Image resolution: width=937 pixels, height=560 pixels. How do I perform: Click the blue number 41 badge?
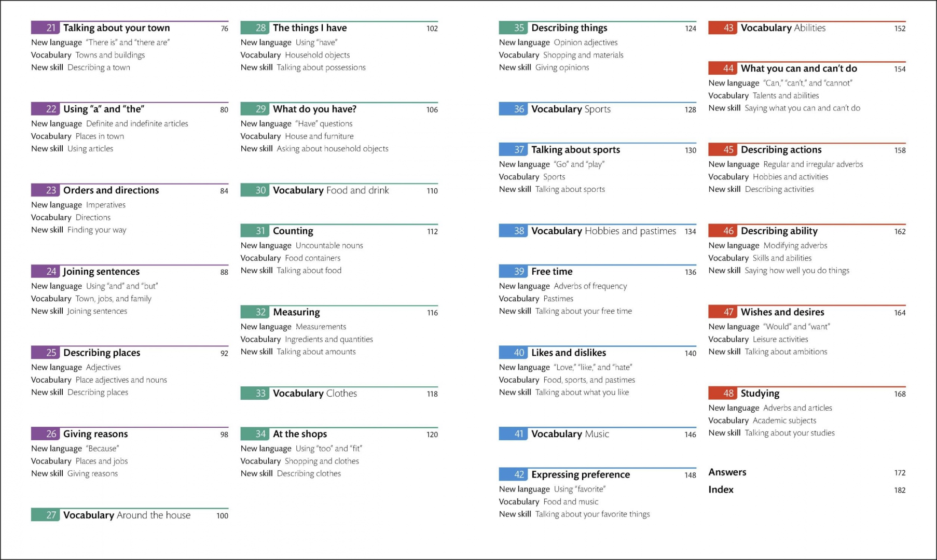point(519,434)
